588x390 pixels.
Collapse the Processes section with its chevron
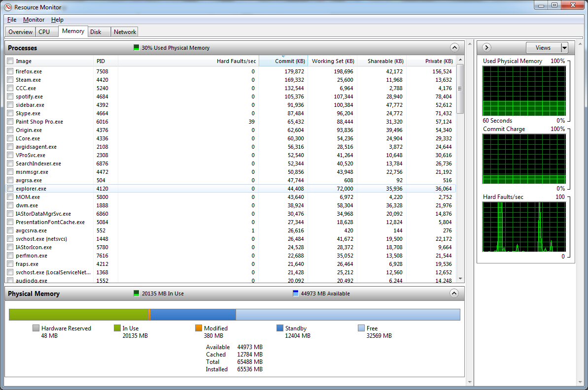click(x=454, y=48)
